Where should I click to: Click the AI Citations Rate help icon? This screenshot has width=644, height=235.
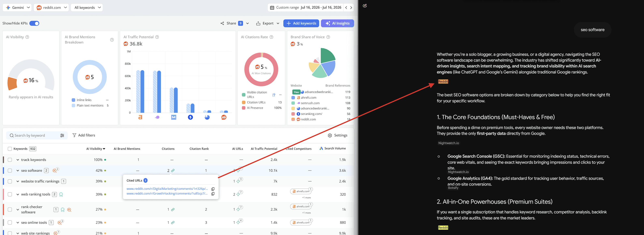click(271, 37)
